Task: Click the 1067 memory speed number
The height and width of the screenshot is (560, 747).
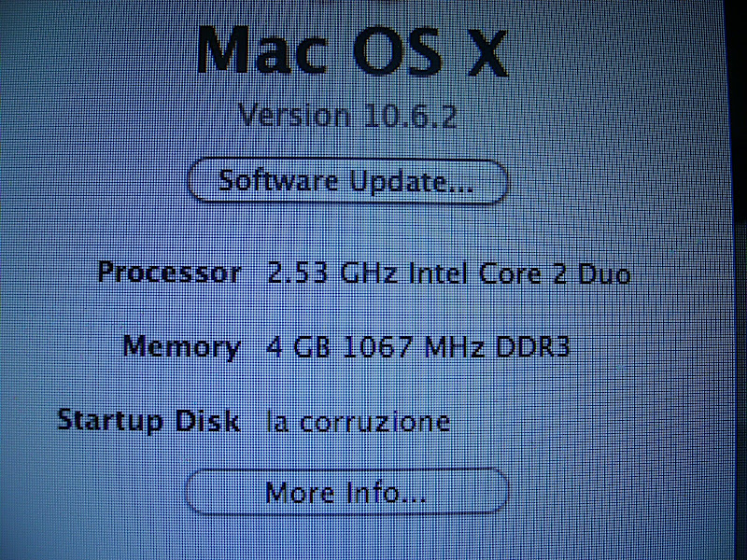Action: pos(379,348)
